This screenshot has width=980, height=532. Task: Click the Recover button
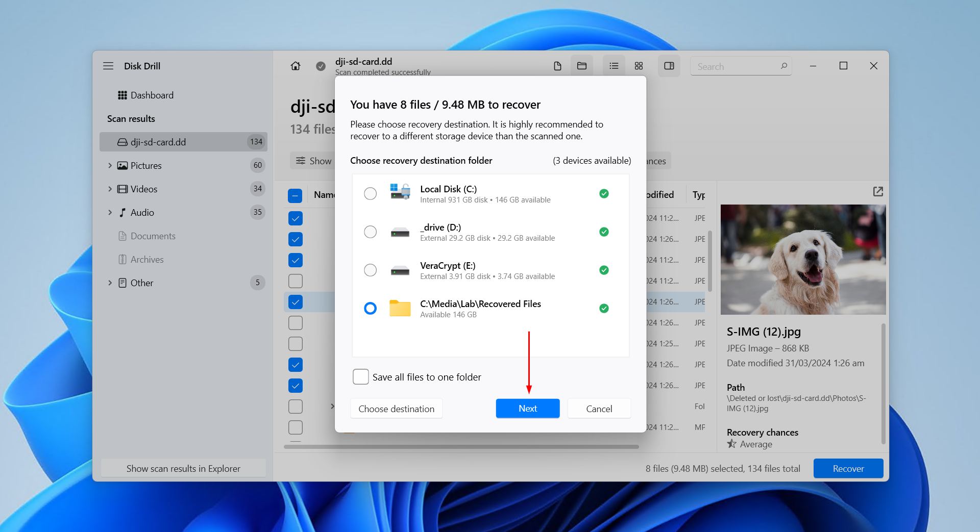(x=848, y=468)
